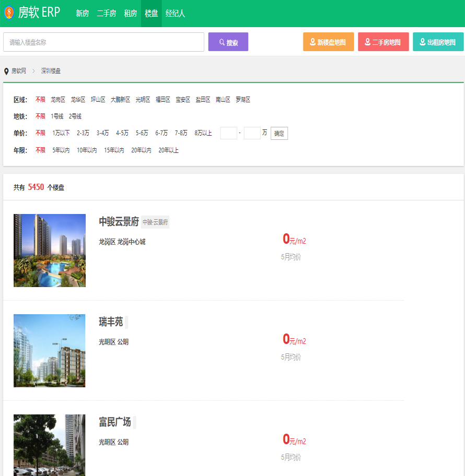This screenshot has height=476, width=465.
Task: Filter by 龙华区 district
Action: pos(78,100)
